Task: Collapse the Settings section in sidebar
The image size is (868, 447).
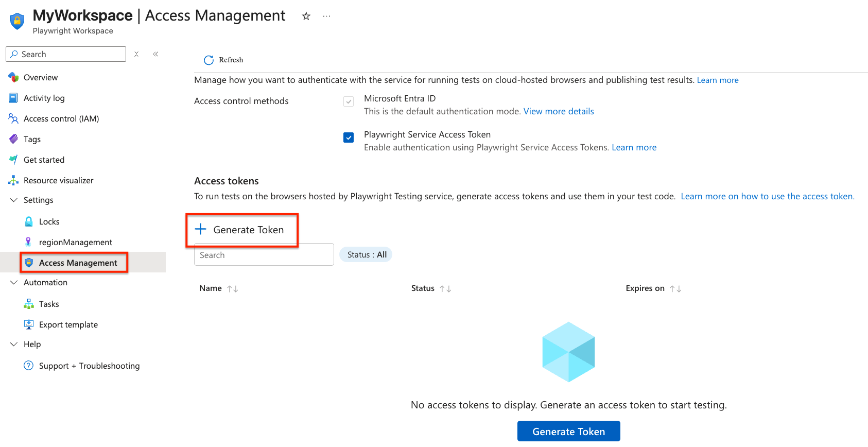Action: [14, 200]
